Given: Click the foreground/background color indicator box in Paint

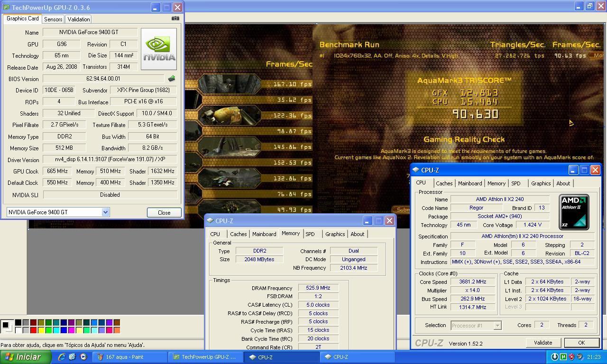Looking at the screenshot, I should coord(6,326).
